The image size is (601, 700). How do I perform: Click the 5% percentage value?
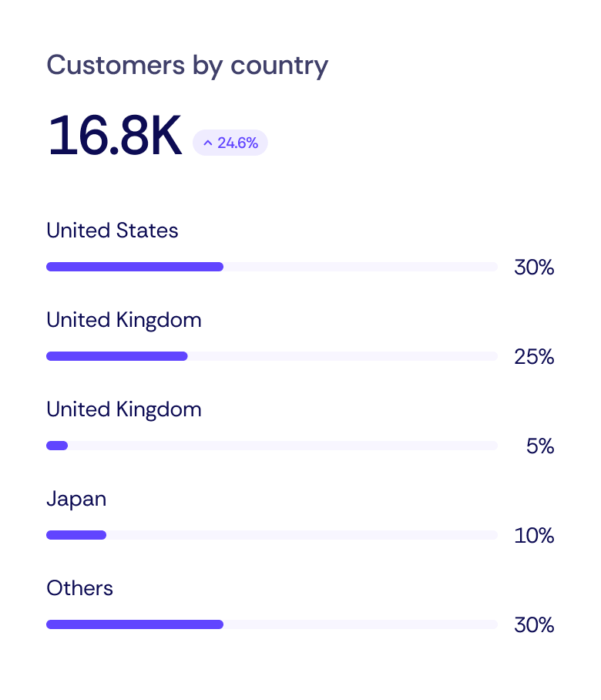tap(540, 446)
